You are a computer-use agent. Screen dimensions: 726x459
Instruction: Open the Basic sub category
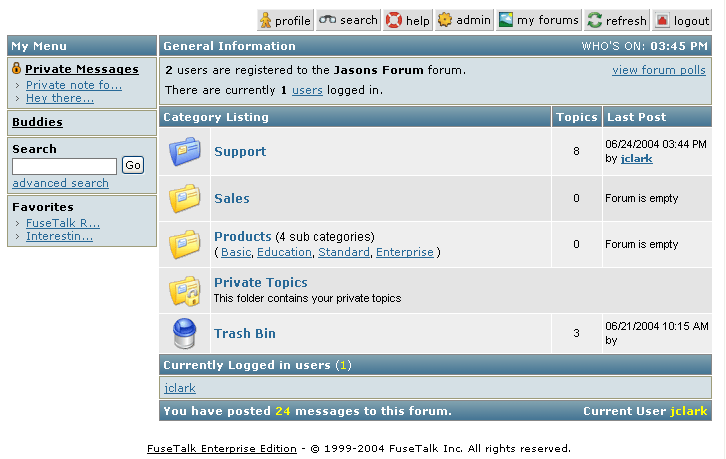coord(236,252)
